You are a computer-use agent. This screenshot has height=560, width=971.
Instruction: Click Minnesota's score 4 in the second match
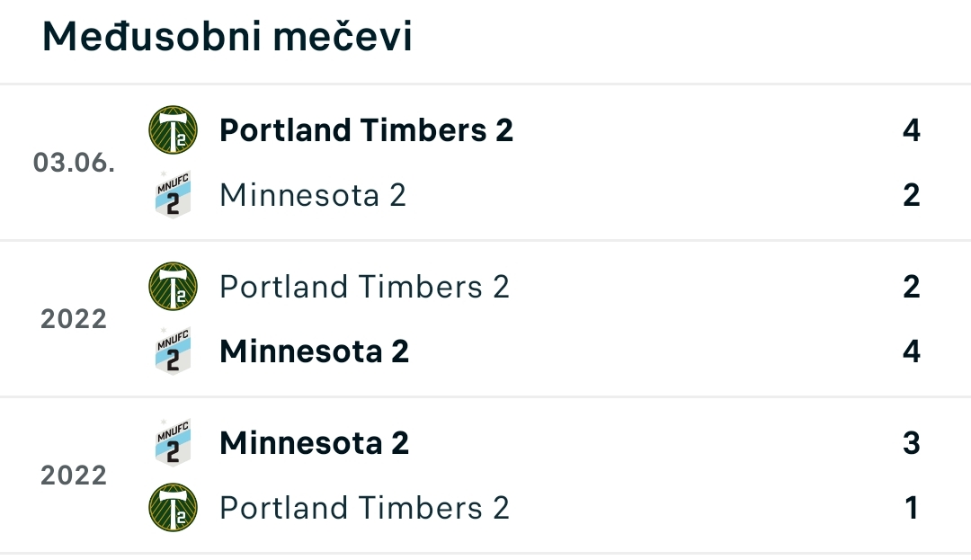[911, 351]
